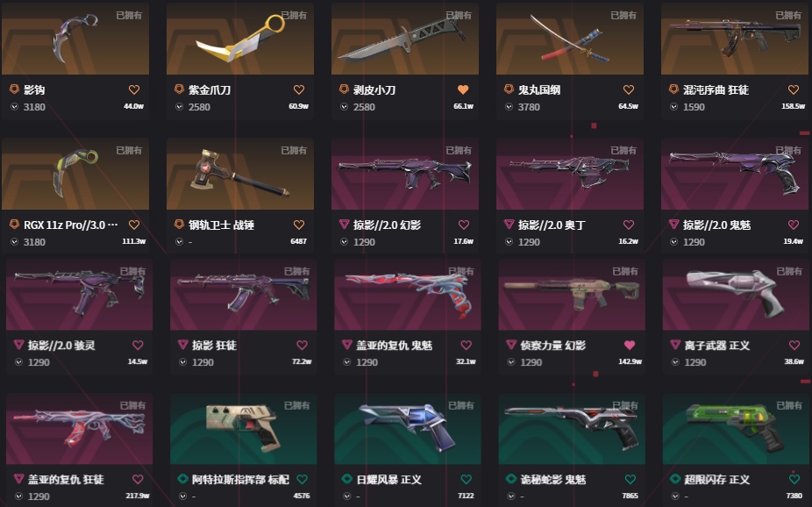The width and height of the screenshot is (812, 507).
Task: Click the pink triangle tier icon of 掠影//2.0 幻影
Action: (345, 225)
